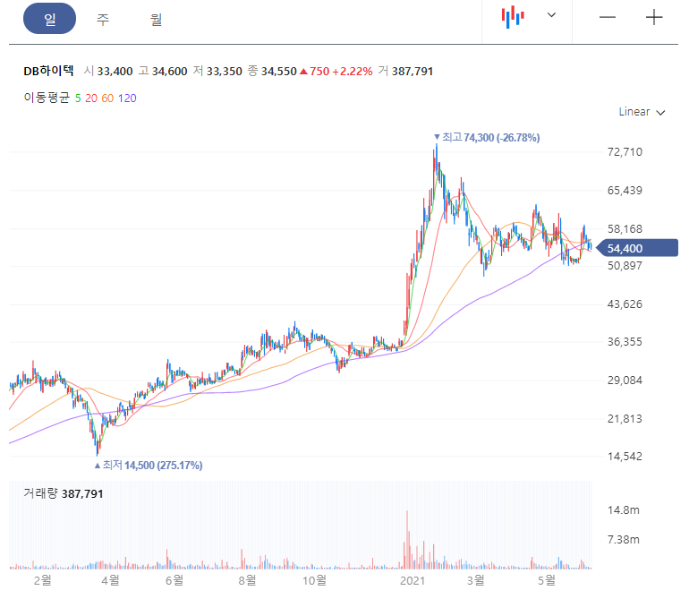Click the 6월 date axis label

click(x=174, y=580)
